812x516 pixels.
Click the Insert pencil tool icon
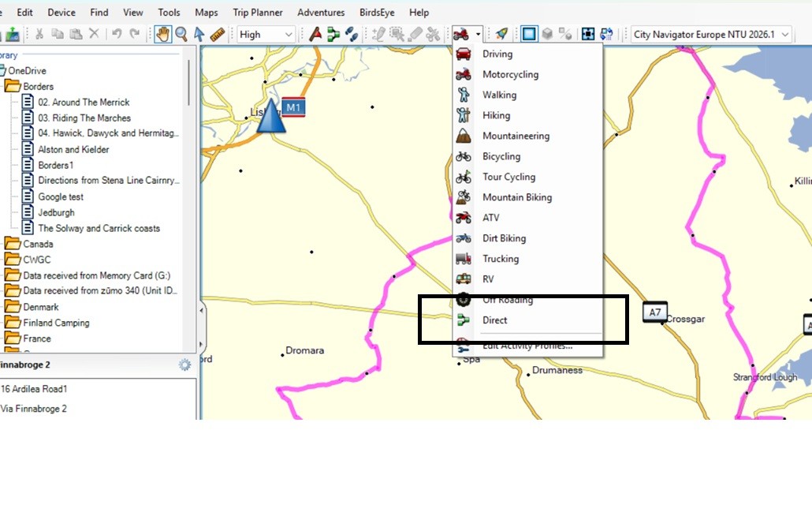click(378, 34)
